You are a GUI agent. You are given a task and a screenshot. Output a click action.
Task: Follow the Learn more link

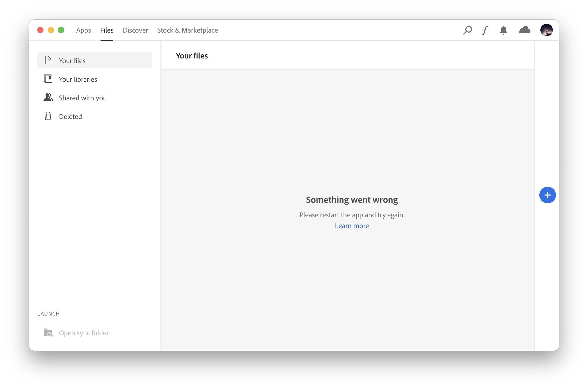pyautogui.click(x=352, y=226)
